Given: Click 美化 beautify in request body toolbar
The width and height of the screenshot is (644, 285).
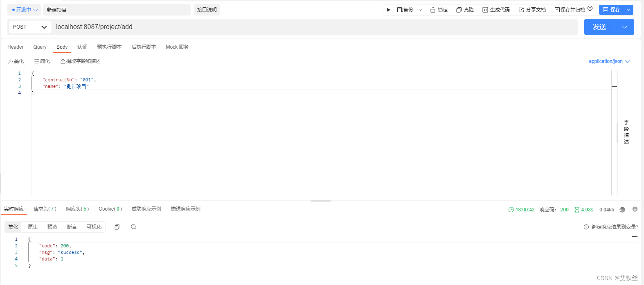Looking at the screenshot, I should [x=16, y=61].
